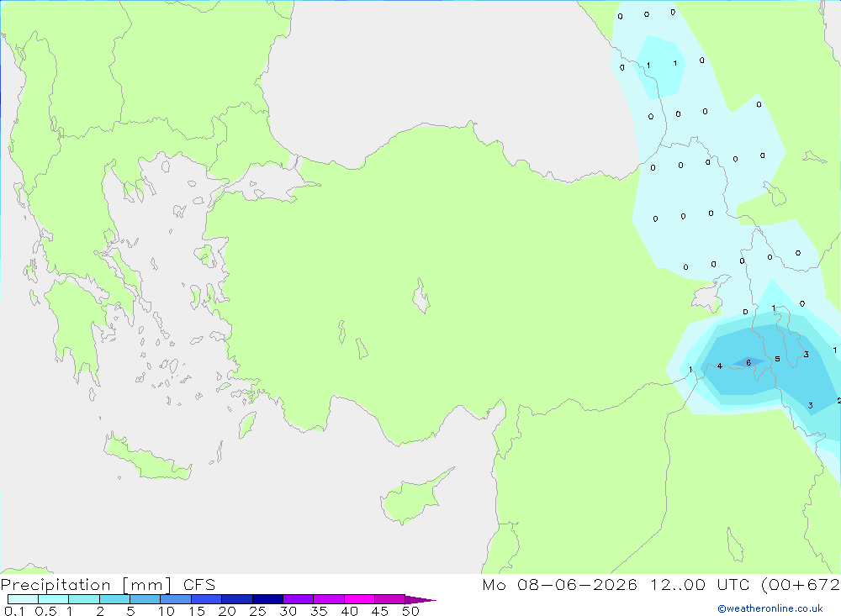Select the 30–35 mm purple legend box
The height and width of the screenshot is (616, 841).
coord(299,599)
